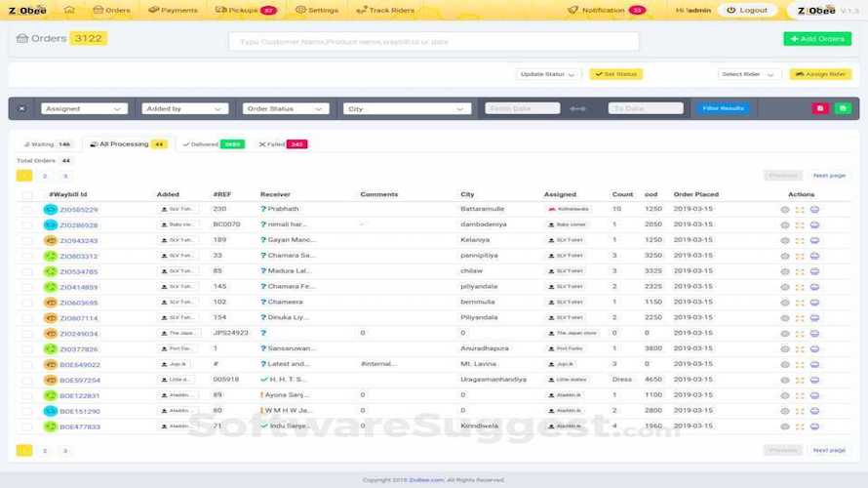
Task: Open the City filter dropdown
Action: click(407, 108)
